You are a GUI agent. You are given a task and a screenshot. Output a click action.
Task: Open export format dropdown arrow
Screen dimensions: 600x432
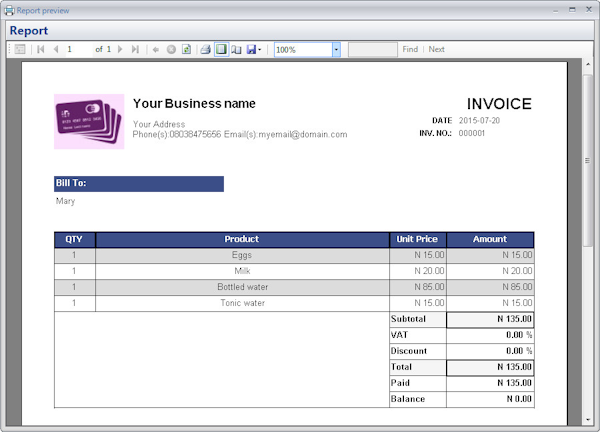coord(260,50)
